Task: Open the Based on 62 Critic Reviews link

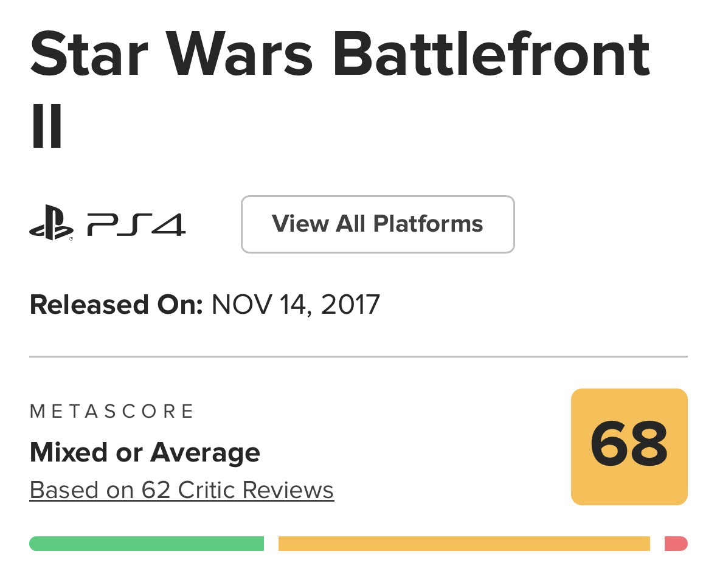Action: click(181, 490)
